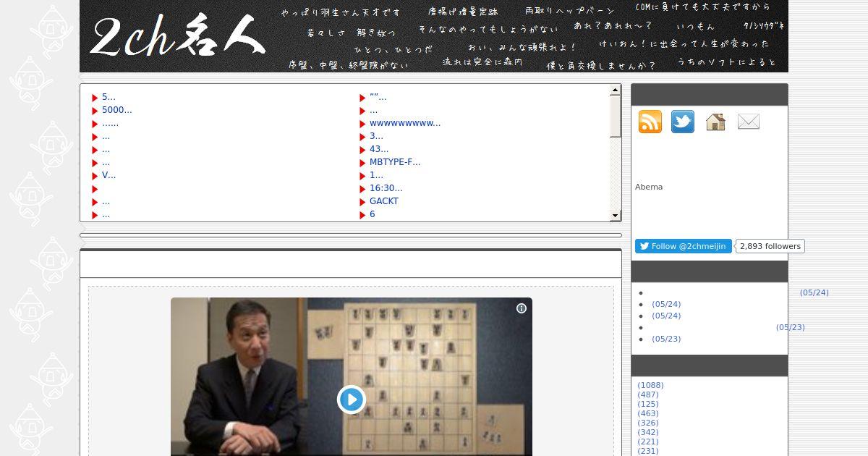Open the category with (1088) entries
The height and width of the screenshot is (456, 868).
click(650, 385)
